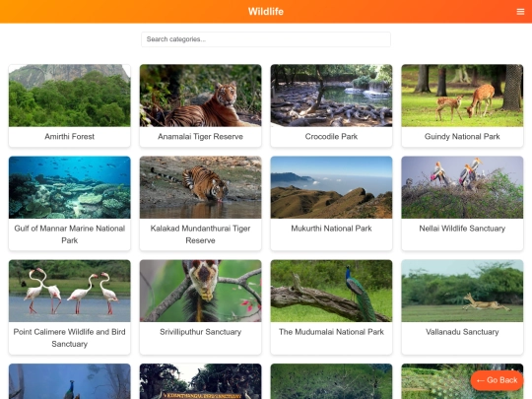Screen dimensions: 532x399
Task: Select Kalakad Mundanthurai Tiger Reserve title
Action: point(201,234)
